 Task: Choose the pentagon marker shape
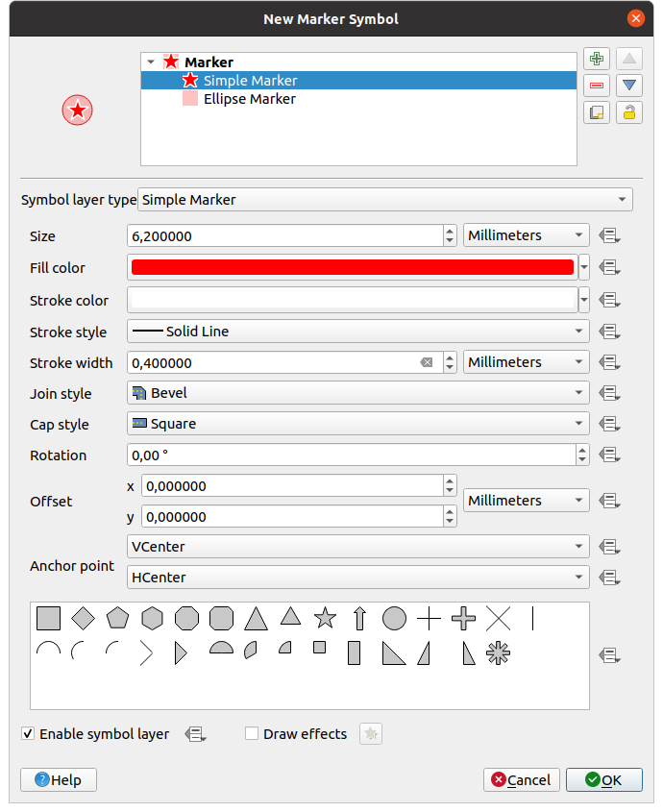pos(117,618)
